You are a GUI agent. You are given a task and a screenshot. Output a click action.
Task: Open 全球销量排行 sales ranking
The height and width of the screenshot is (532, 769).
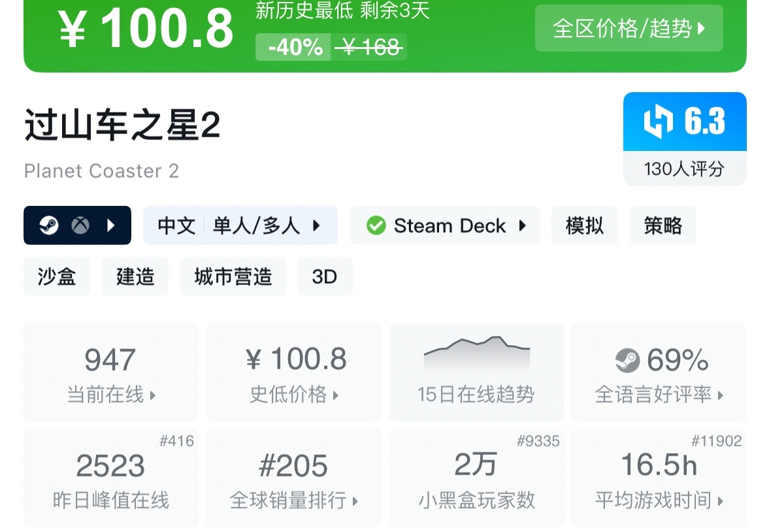[x=293, y=478]
